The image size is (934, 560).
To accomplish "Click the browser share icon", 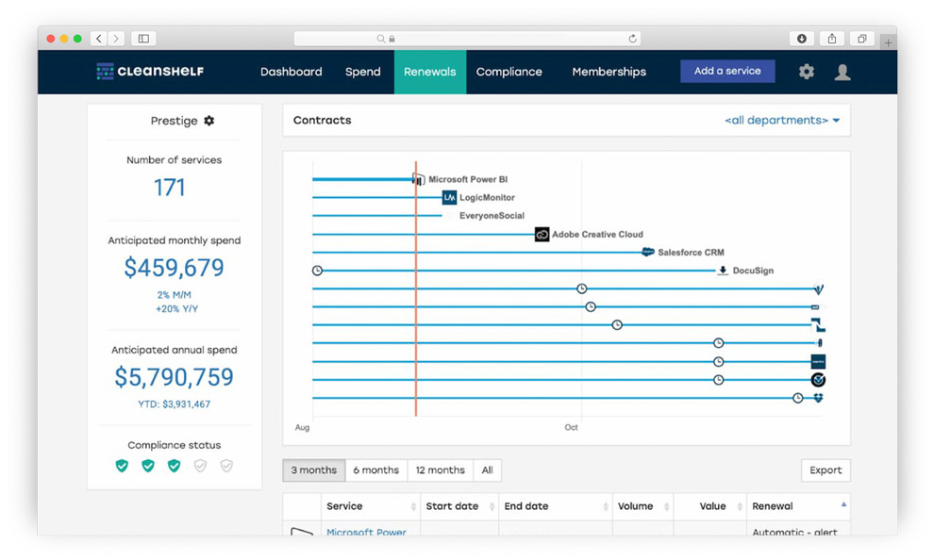I will [832, 39].
